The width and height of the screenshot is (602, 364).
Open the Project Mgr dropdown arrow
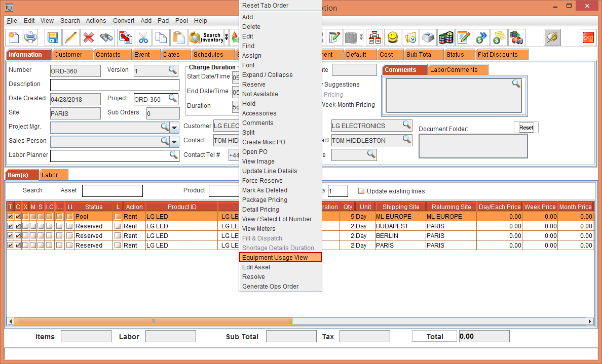coord(174,127)
